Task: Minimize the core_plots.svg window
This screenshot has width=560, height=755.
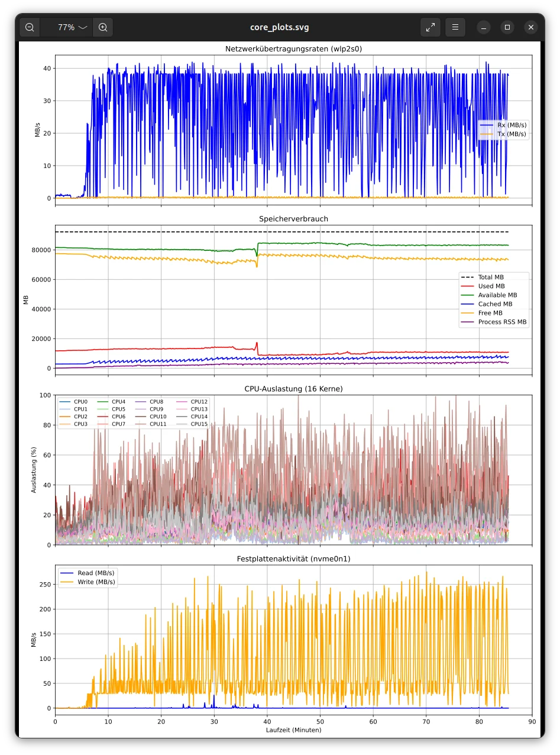Action: tap(484, 27)
